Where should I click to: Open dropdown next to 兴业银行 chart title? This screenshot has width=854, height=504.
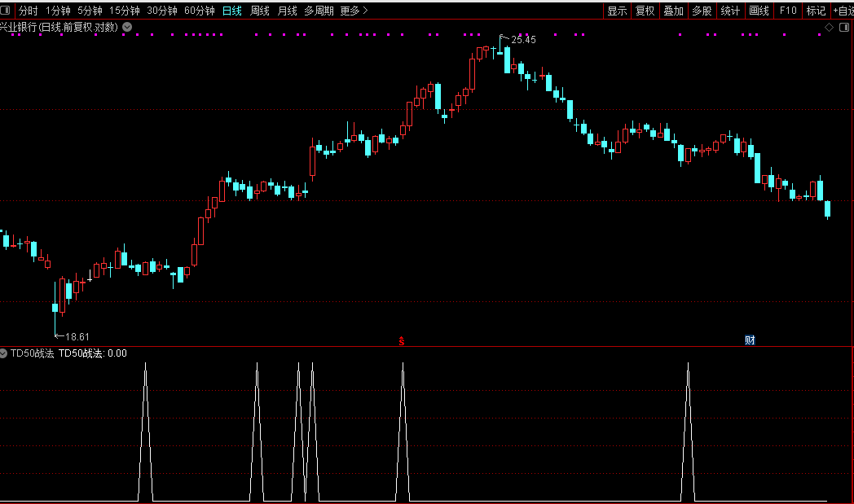coord(127,27)
